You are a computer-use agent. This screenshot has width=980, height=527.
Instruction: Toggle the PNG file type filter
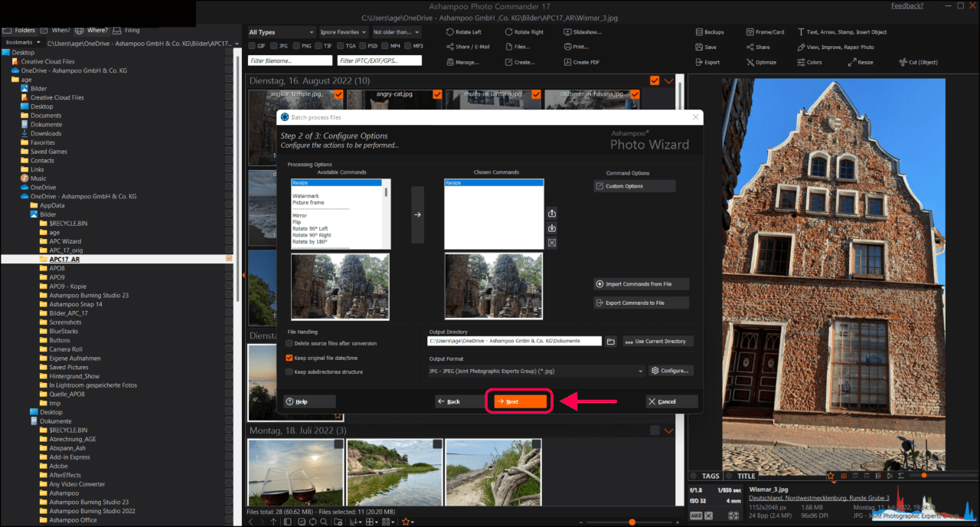[297, 46]
